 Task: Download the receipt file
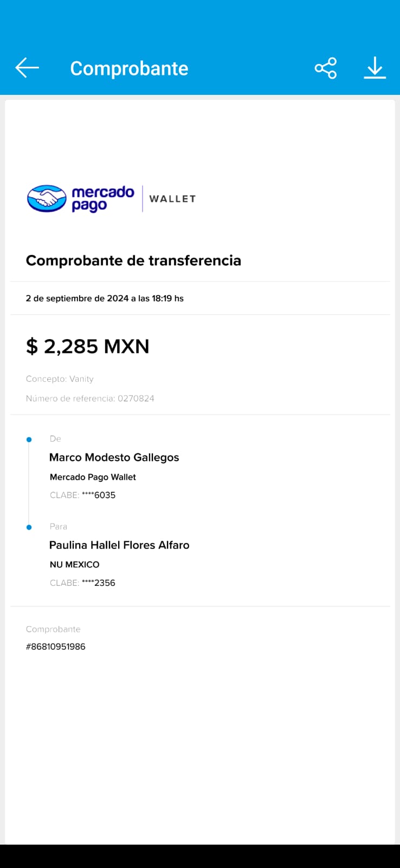(375, 68)
